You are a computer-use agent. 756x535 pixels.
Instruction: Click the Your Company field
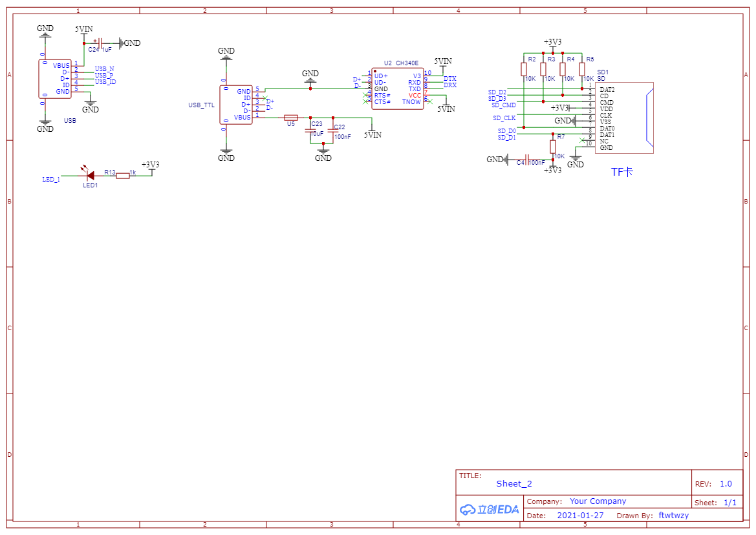(598, 501)
